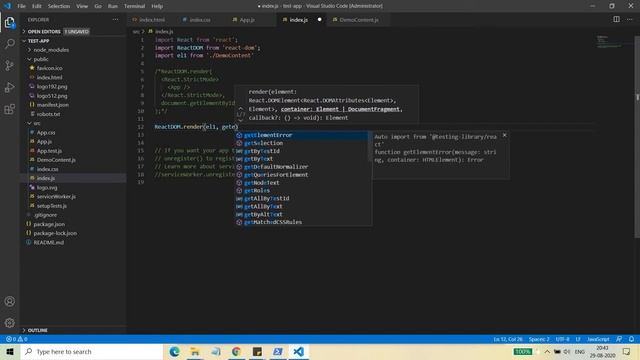
Task: Click the volume icon in system tray
Action: [567, 351]
